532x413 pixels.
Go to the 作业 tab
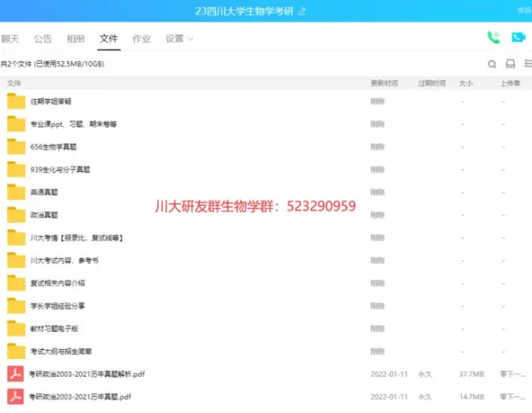tap(141, 39)
